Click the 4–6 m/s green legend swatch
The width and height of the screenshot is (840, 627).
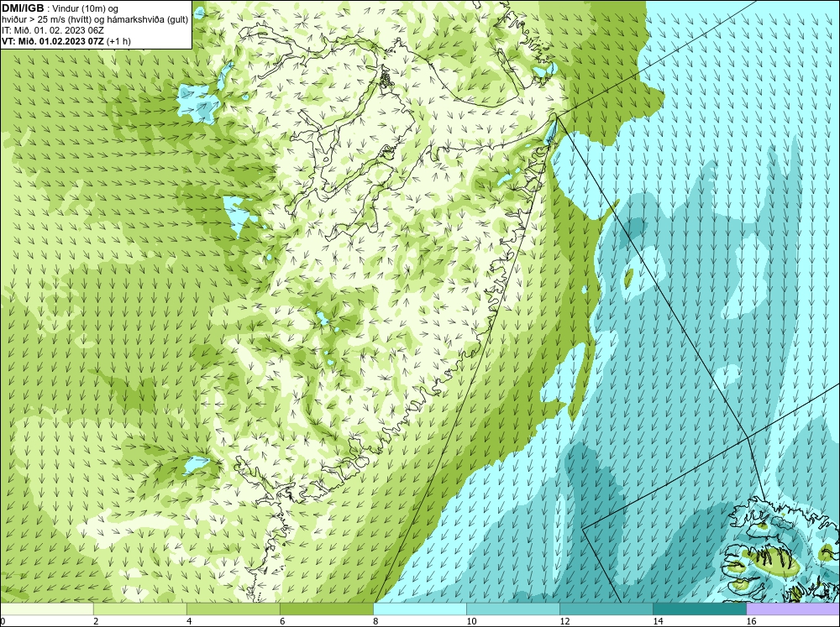234,609
